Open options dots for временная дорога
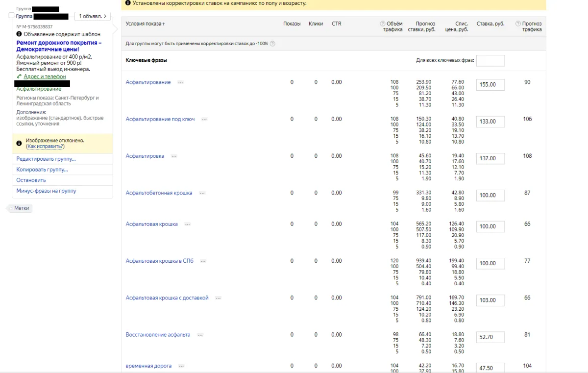The image size is (588, 373). pyautogui.click(x=181, y=366)
